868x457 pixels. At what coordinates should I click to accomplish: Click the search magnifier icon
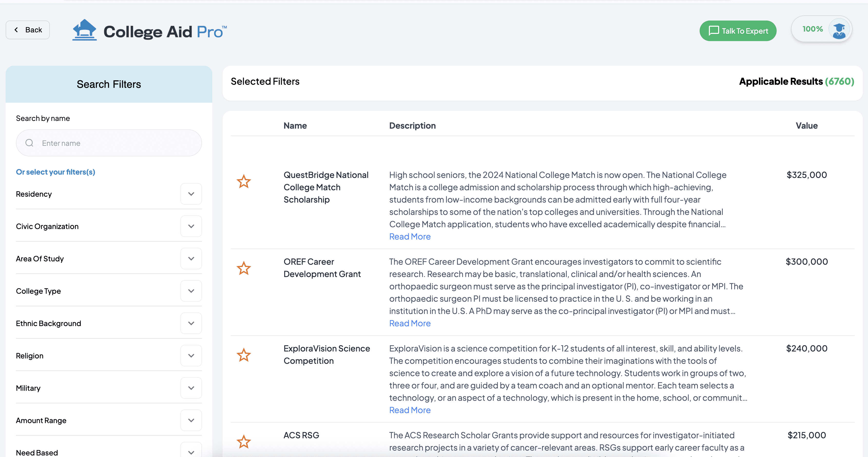click(x=30, y=143)
